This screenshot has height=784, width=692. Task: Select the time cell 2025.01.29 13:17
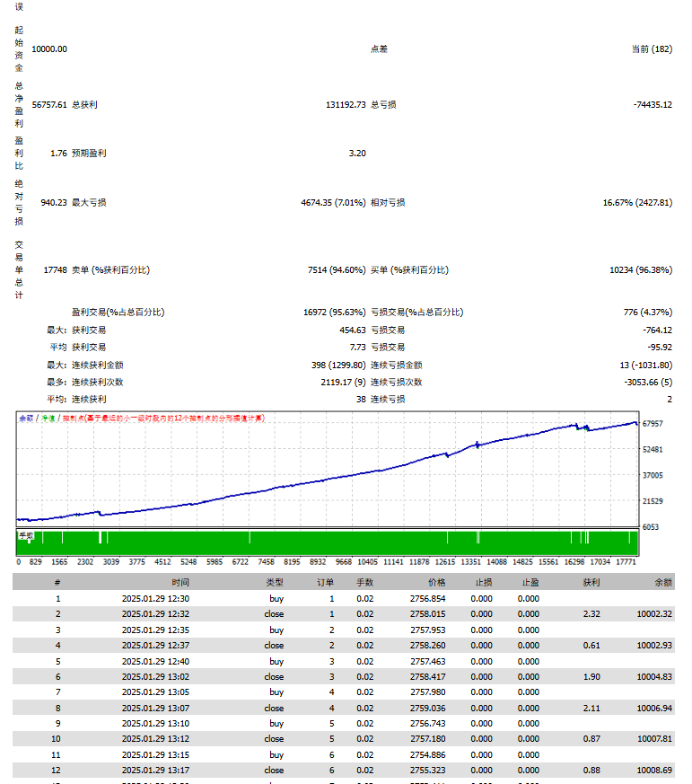[155, 771]
